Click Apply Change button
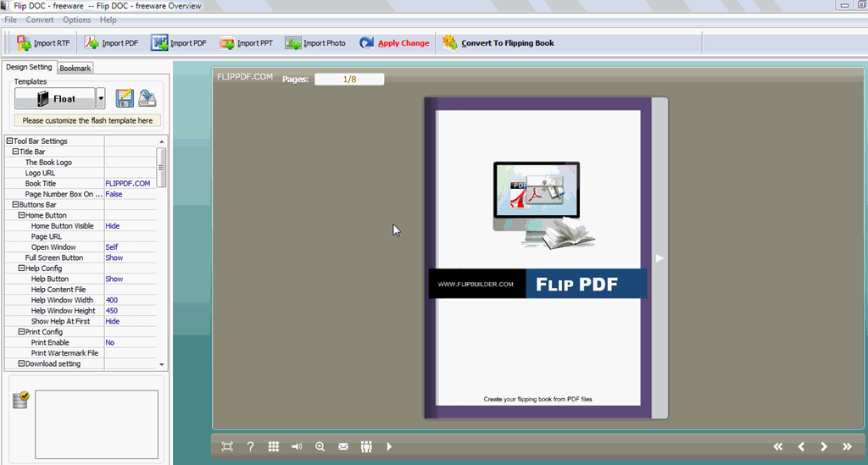 pos(394,43)
